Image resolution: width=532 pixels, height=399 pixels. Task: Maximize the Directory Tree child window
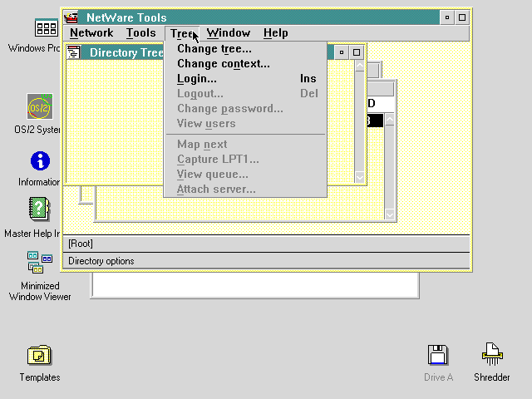pyautogui.click(x=357, y=52)
